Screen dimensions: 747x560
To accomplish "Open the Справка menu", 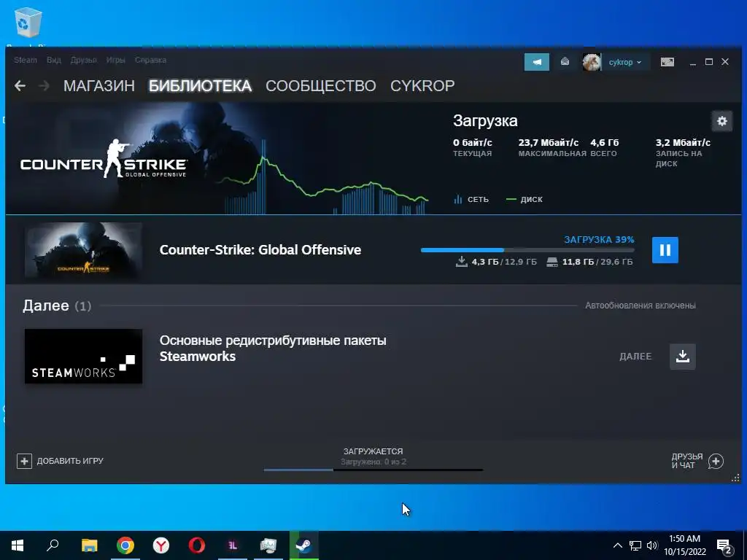I will click(x=150, y=60).
